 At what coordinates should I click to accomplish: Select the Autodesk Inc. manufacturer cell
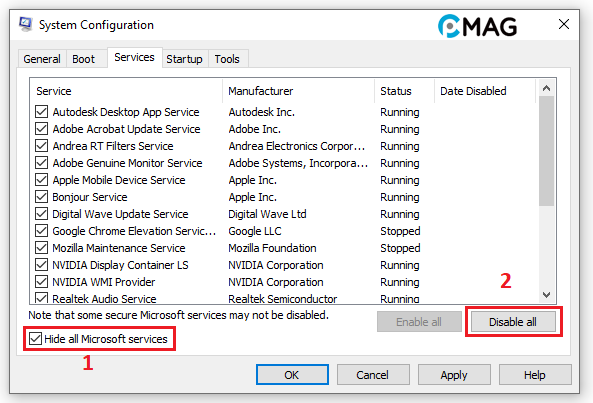click(x=261, y=112)
